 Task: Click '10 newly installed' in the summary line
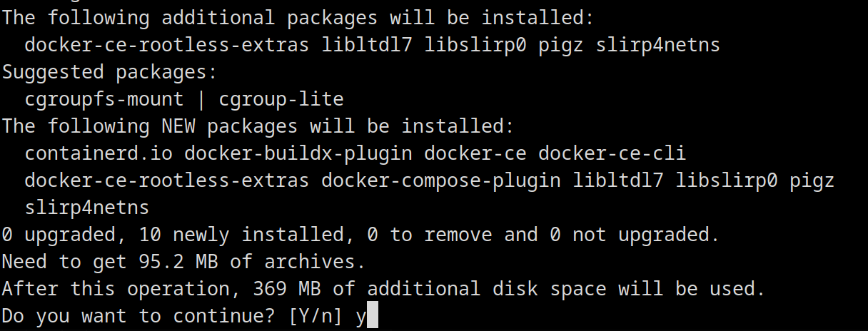241,235
